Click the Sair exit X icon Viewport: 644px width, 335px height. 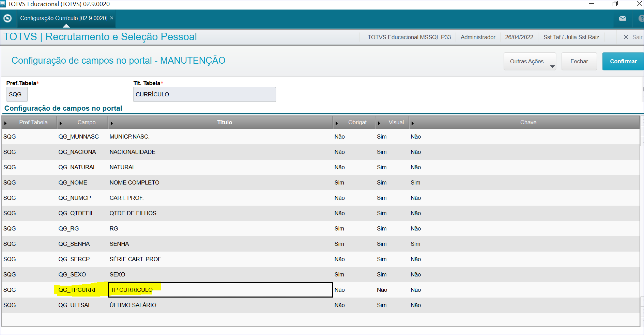626,37
